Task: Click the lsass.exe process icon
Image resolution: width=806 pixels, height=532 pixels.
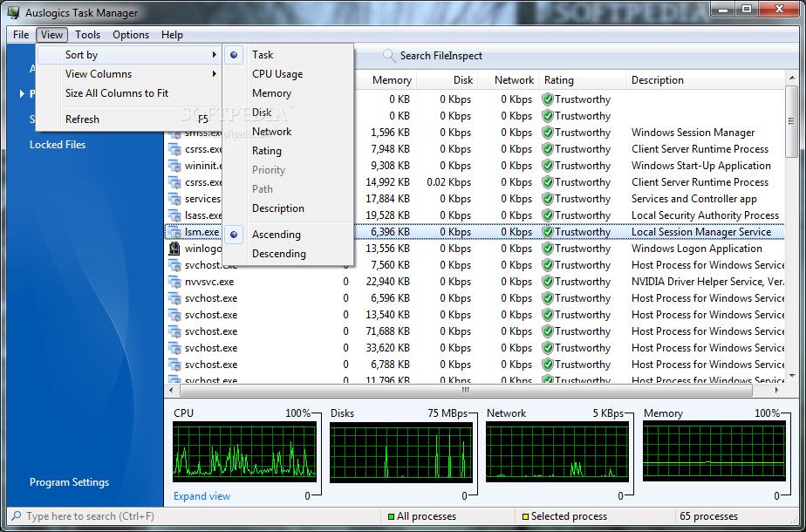Action: [174, 215]
